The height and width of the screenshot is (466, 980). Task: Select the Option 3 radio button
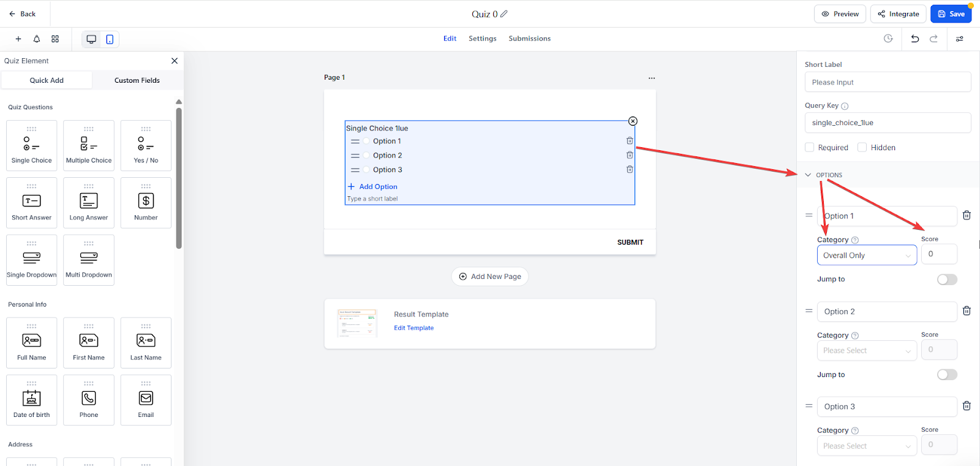pos(366,170)
